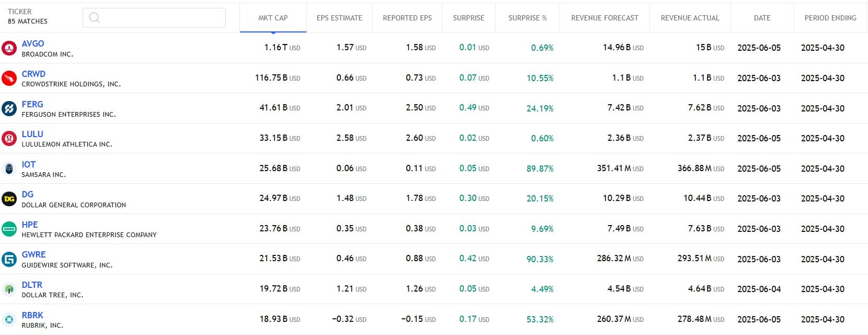The width and height of the screenshot is (868, 335).
Task: Open the AVGO ticker link
Action: coord(33,43)
